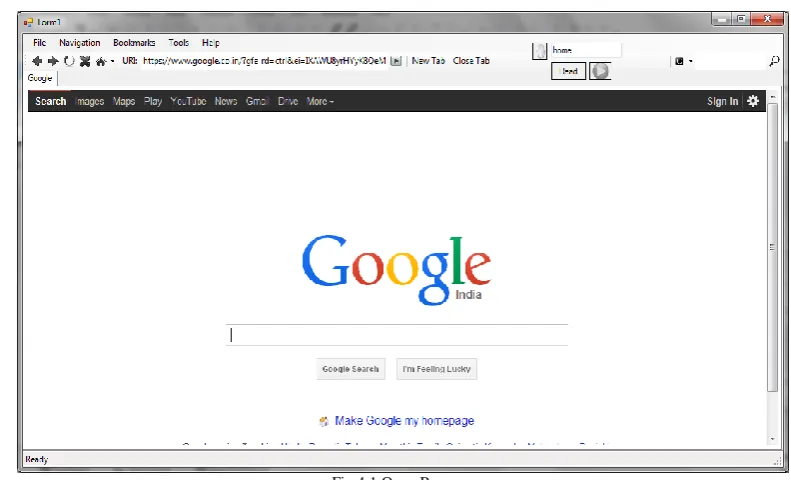Maximize the Form1 window
The image size is (791, 480).
pyautogui.click(x=741, y=19)
